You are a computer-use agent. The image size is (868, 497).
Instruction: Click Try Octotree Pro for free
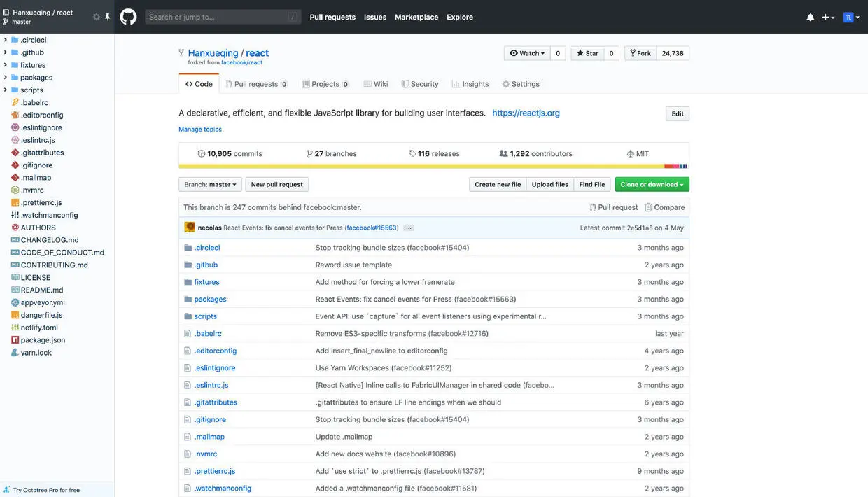click(46, 490)
